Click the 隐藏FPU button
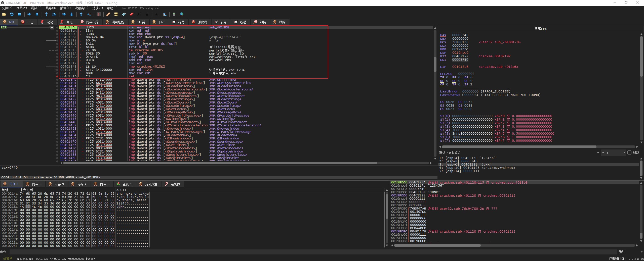 coord(541,29)
